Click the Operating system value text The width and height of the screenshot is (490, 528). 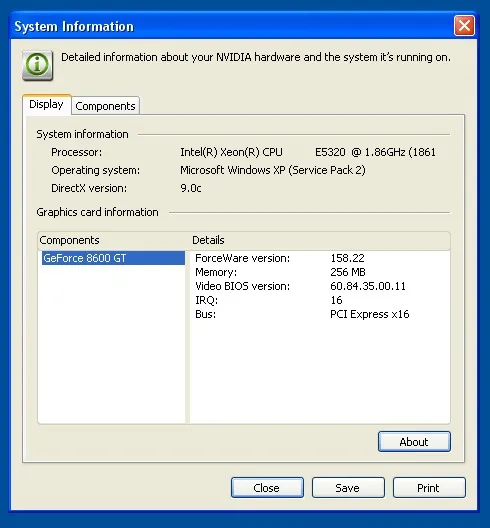pyautogui.click(x=273, y=170)
